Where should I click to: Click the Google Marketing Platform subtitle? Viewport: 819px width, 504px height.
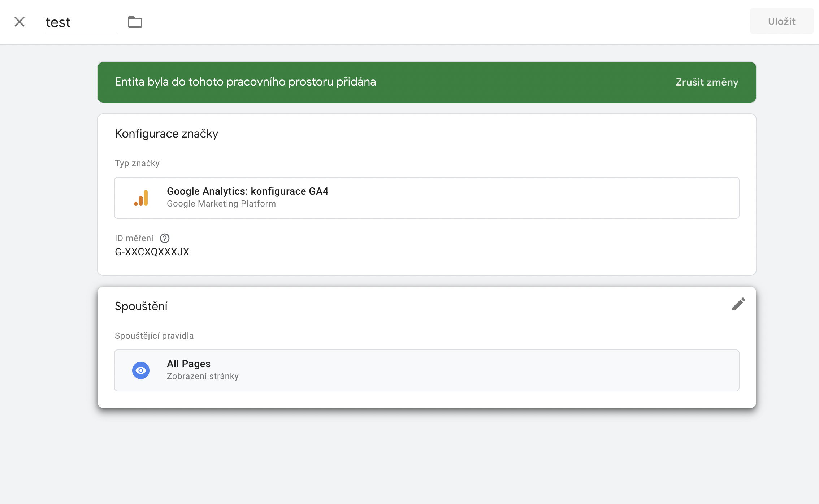pyautogui.click(x=221, y=204)
